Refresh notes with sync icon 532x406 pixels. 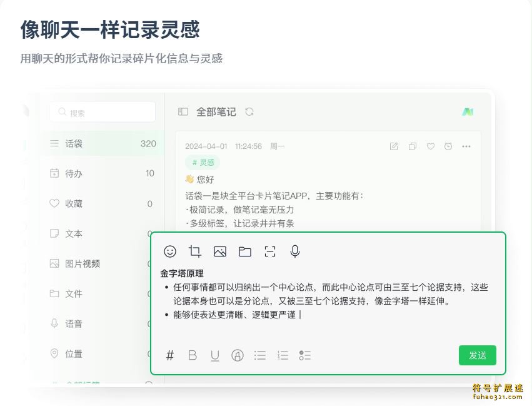tap(249, 112)
